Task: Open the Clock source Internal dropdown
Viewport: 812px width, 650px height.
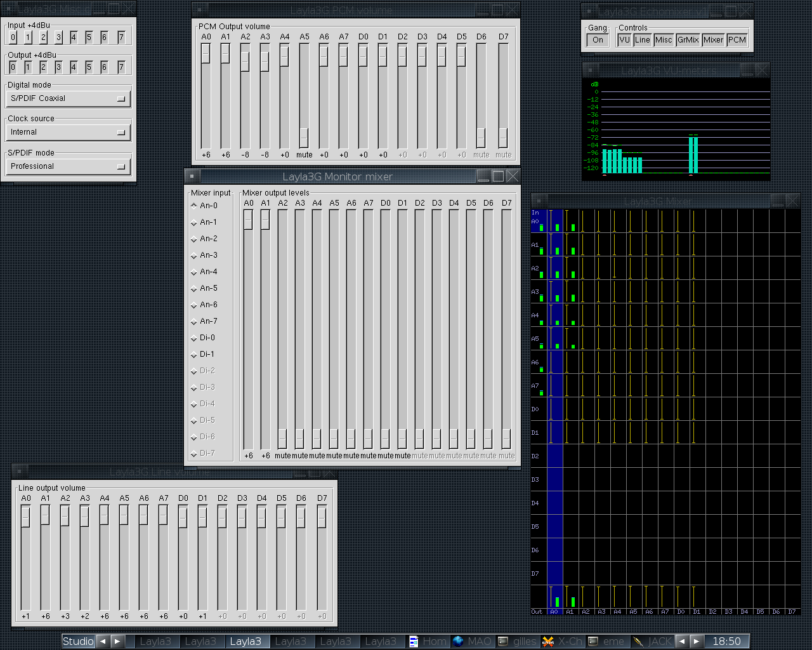Action: pyautogui.click(x=68, y=132)
